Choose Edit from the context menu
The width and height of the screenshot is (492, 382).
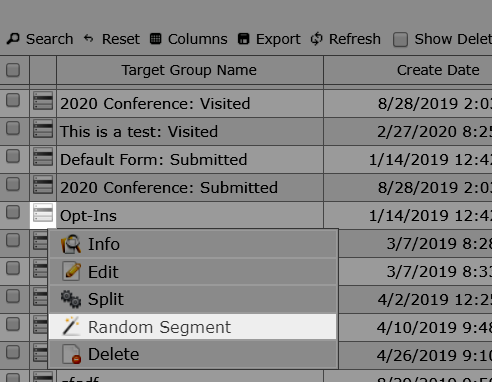pos(193,272)
